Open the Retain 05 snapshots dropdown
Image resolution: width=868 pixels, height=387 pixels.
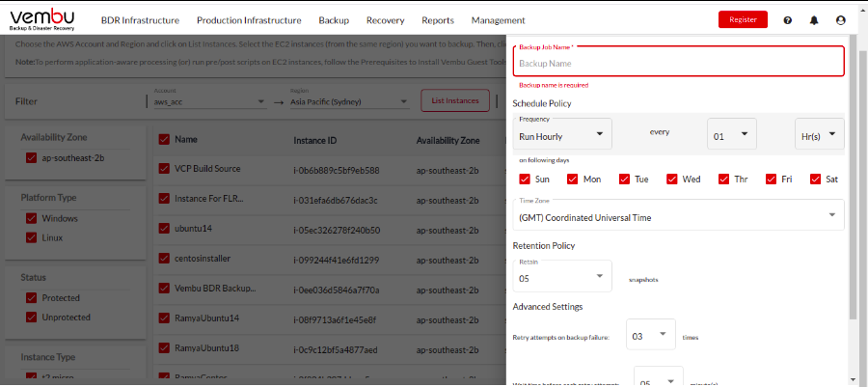pyautogui.click(x=562, y=276)
